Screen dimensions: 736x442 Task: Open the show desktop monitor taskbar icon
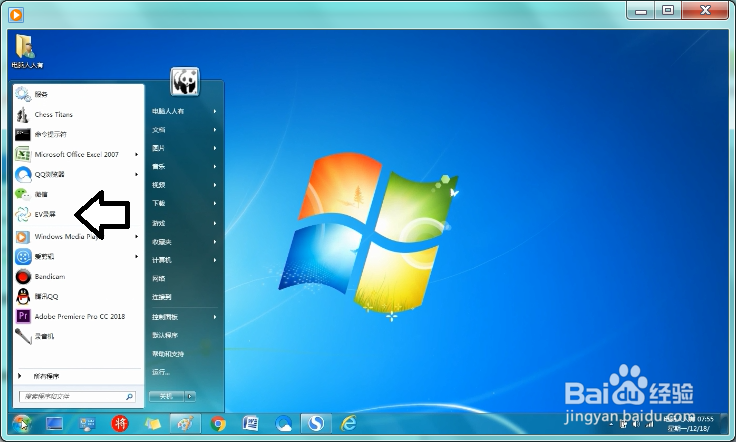click(x=54, y=424)
